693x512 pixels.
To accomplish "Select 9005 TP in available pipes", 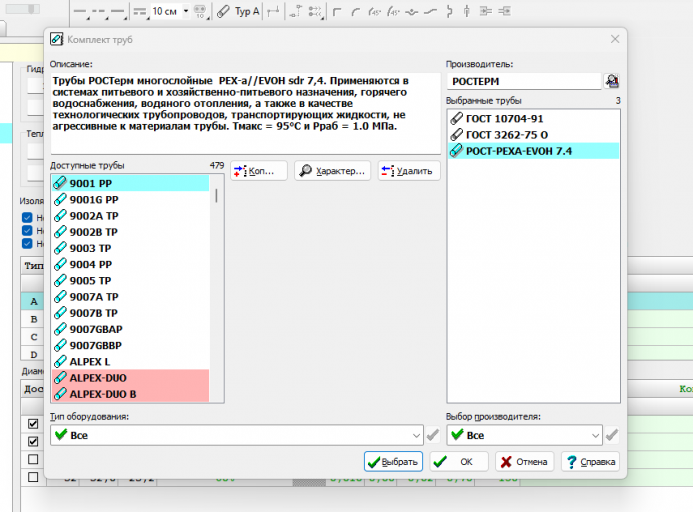I will coord(130,280).
